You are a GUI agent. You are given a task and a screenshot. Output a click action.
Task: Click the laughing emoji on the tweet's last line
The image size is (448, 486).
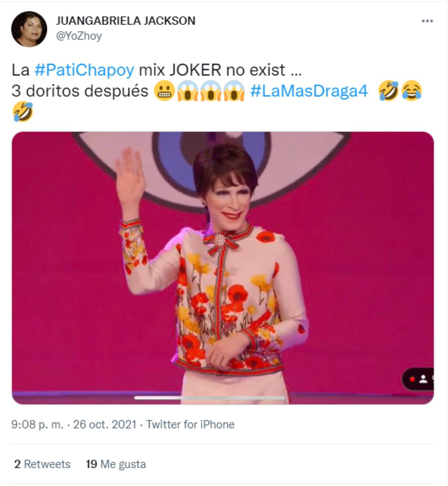[22, 112]
